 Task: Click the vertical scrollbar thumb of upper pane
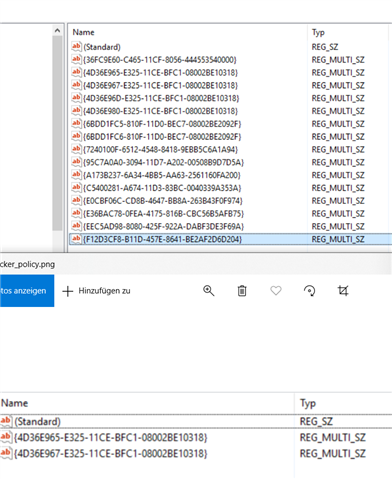point(57,133)
